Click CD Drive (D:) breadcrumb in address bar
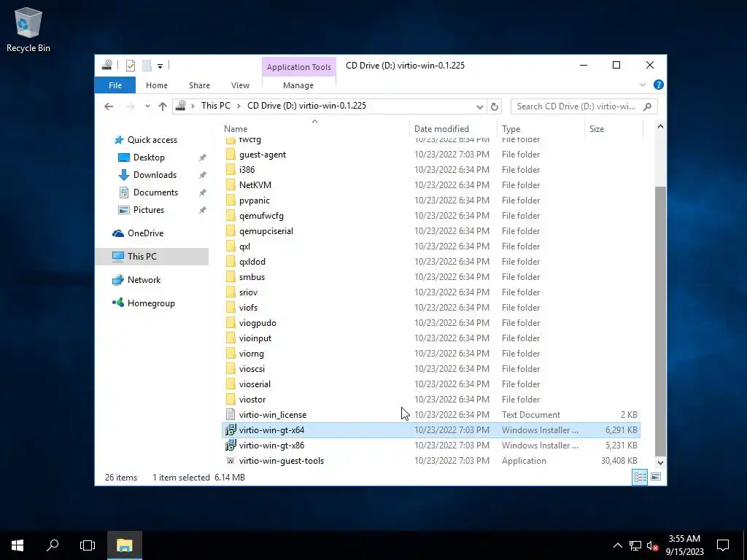The image size is (747, 560). coord(306,106)
